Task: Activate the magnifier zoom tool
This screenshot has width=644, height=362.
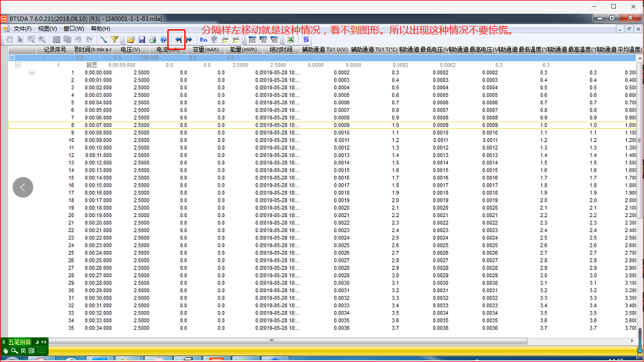Action: 42,40
